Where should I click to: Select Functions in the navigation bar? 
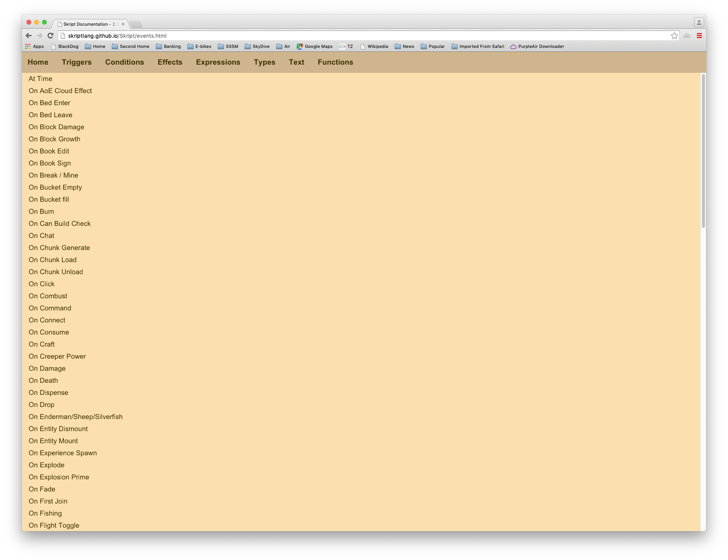[335, 62]
